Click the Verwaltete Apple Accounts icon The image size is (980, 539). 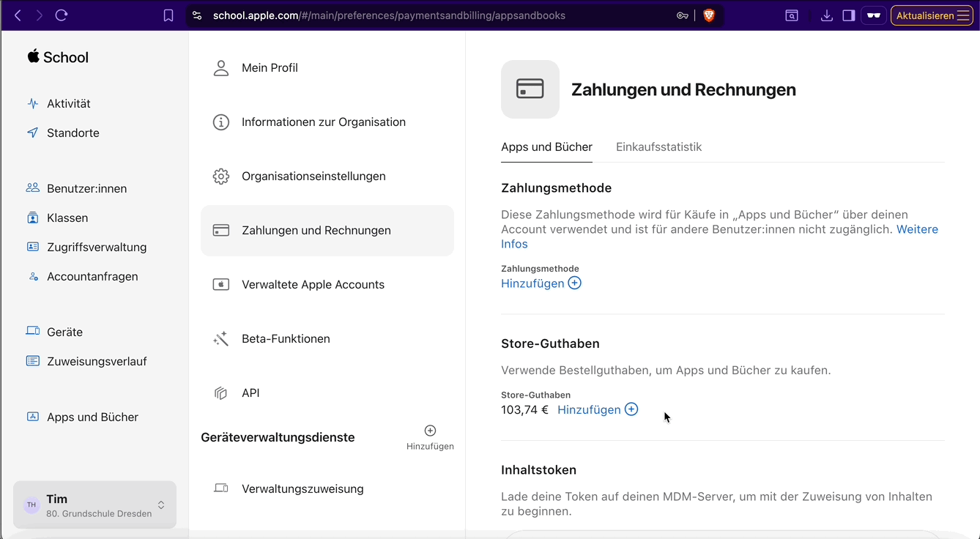point(220,285)
